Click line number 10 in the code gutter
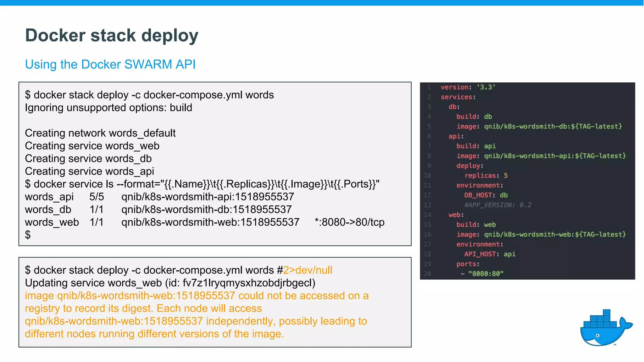The image size is (644, 362). [427, 175]
